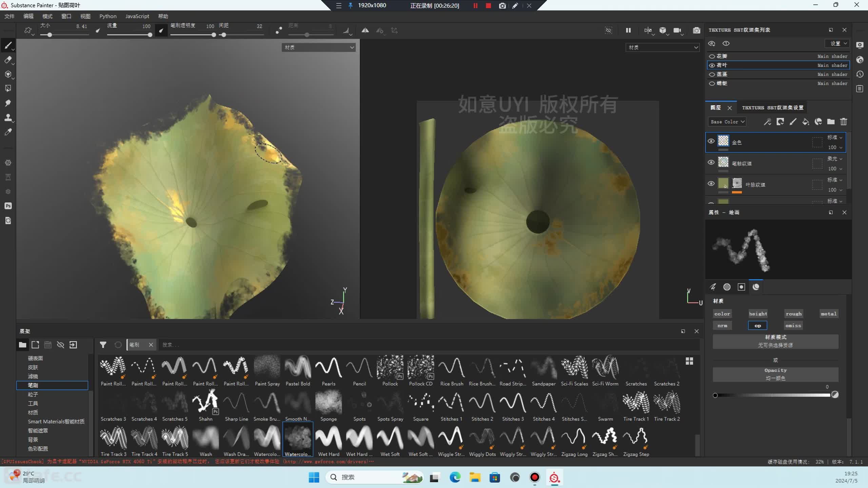The height and width of the screenshot is (488, 868).
Task: Open the stencil properties tab icon
Action: coord(742,287)
